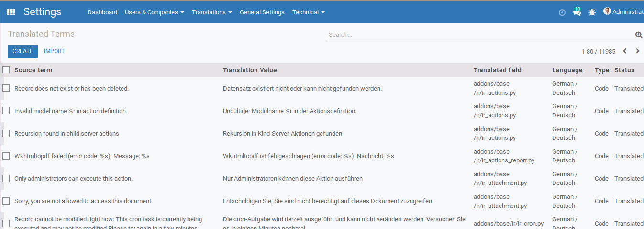644x229 pixels.
Task: Go to previous page arrow
Action: [x=625, y=51]
